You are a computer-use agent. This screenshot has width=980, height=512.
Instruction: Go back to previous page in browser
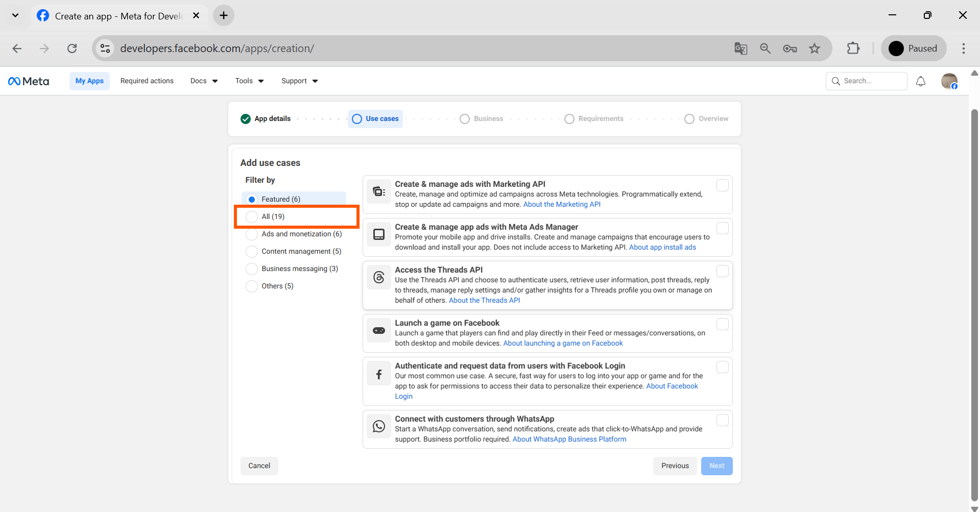pos(17,48)
